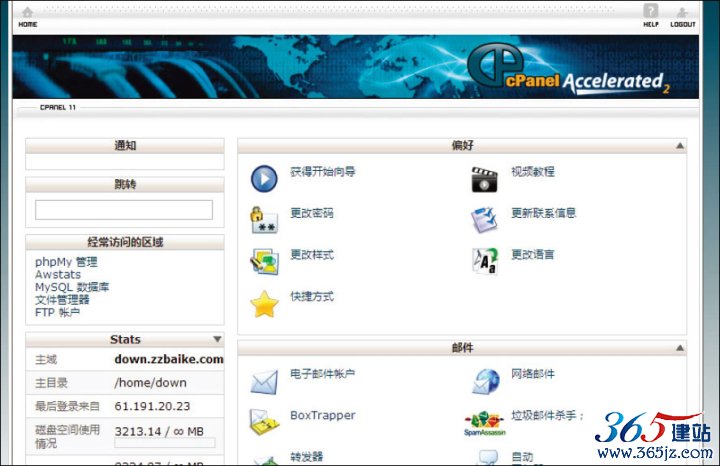Open the 视频教程 clapperboard icon
This screenshot has height=466, width=720.
pyautogui.click(x=484, y=180)
